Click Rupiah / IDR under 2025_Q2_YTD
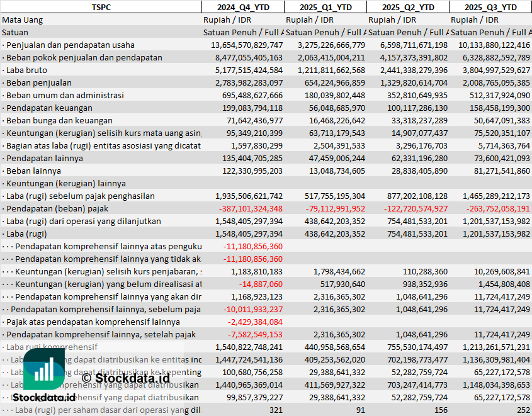The height and width of the screenshot is (416, 532). 392,20
